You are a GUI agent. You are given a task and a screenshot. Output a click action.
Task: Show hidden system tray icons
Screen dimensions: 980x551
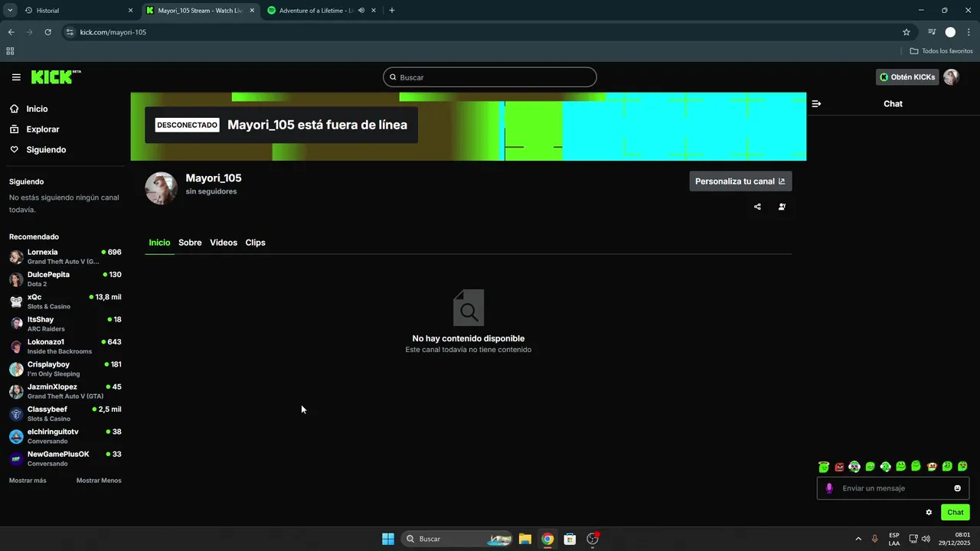[x=858, y=539]
